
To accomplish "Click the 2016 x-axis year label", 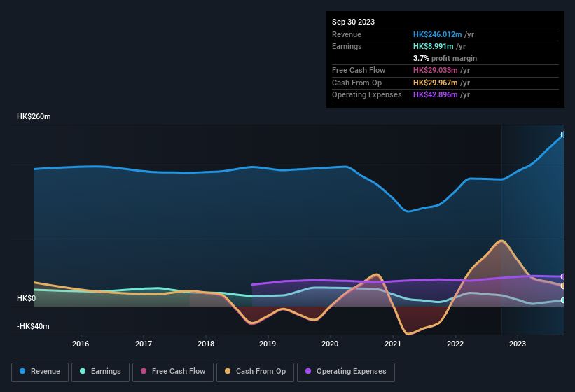I will click(81, 344).
